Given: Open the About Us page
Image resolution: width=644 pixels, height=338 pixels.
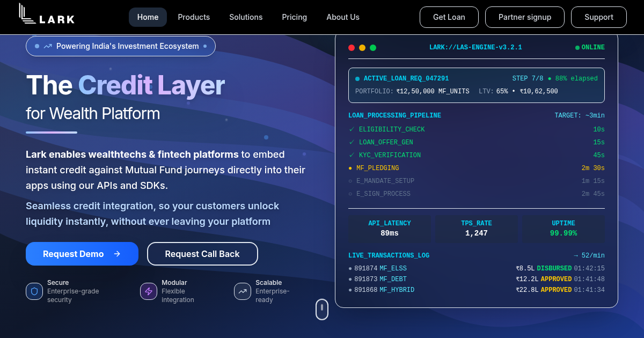Looking at the screenshot, I should 343,17.
